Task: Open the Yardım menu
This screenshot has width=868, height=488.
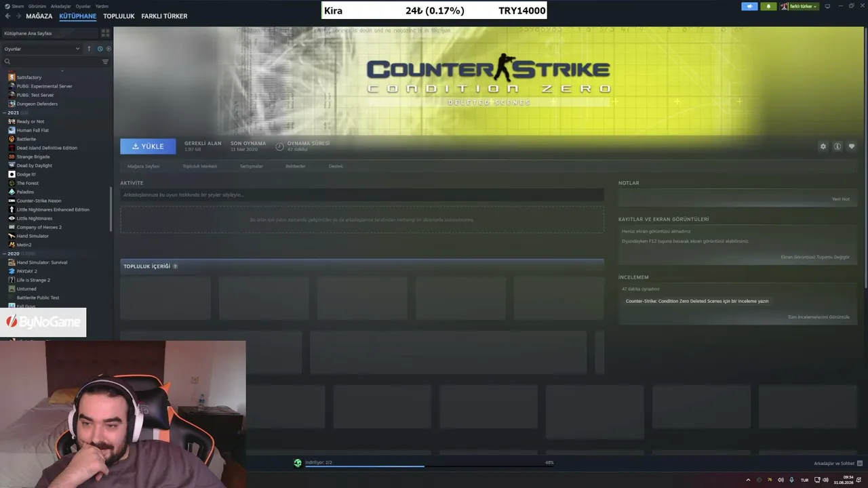Action: pos(102,6)
